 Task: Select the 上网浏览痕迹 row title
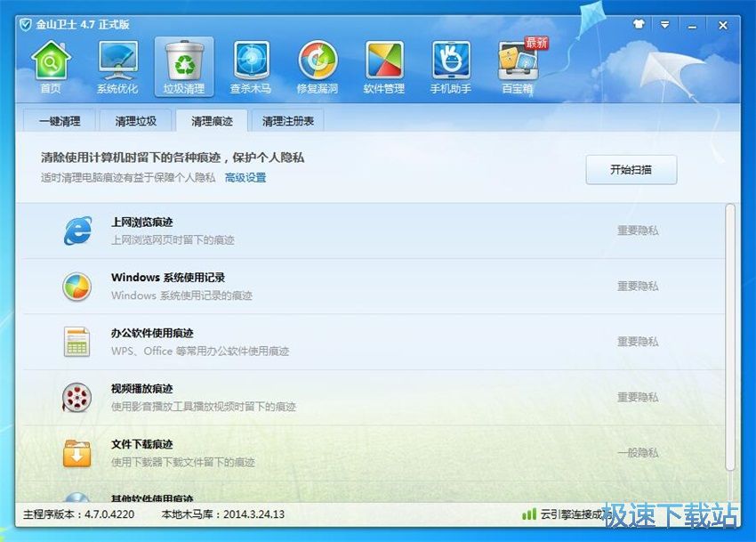point(141,222)
